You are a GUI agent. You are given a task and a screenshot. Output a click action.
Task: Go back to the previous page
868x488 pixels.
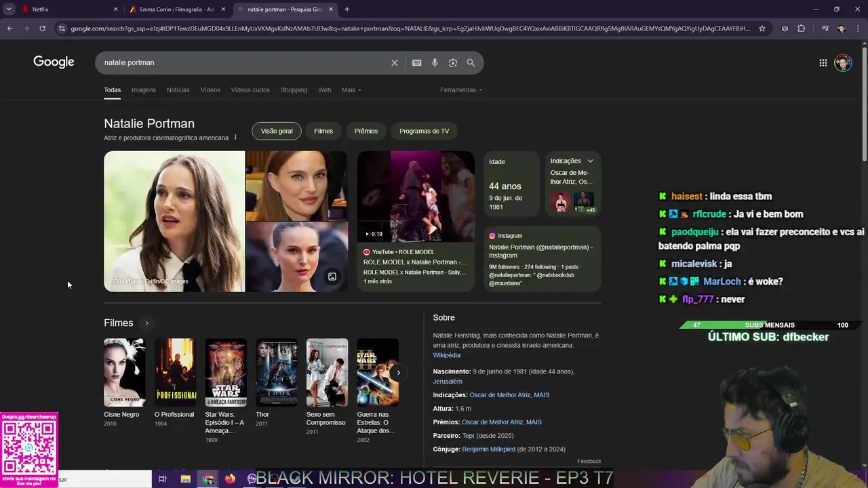pyautogui.click(x=10, y=28)
